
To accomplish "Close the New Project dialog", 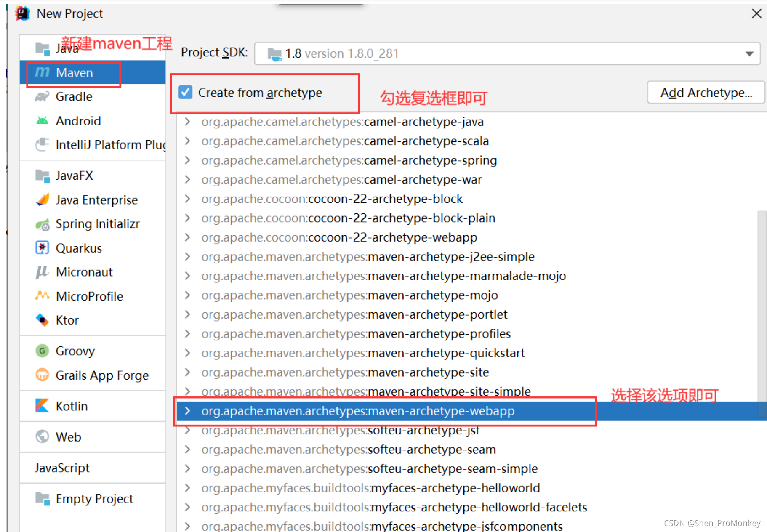I will coord(756,13).
